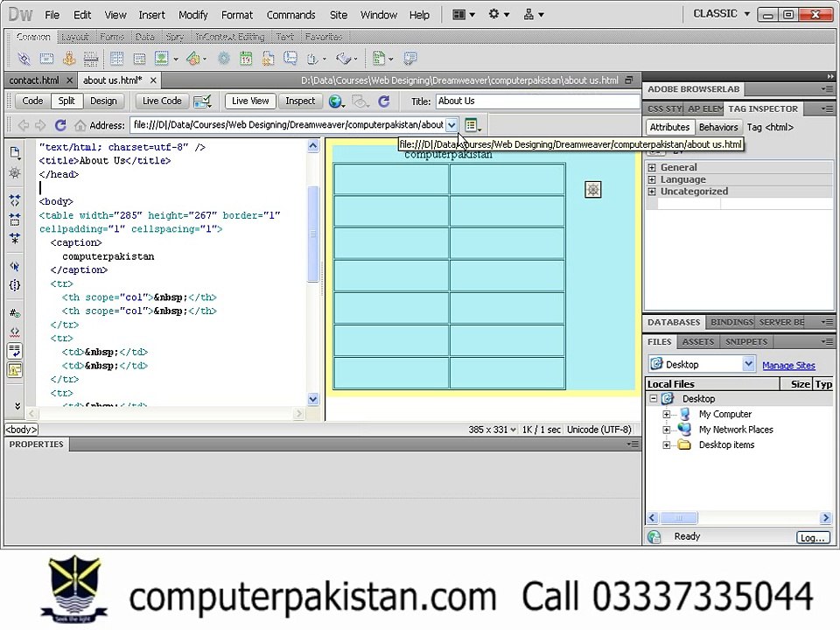The height and width of the screenshot is (630, 840).
Task: Click the body tag selector in the status bar
Action: (21, 430)
